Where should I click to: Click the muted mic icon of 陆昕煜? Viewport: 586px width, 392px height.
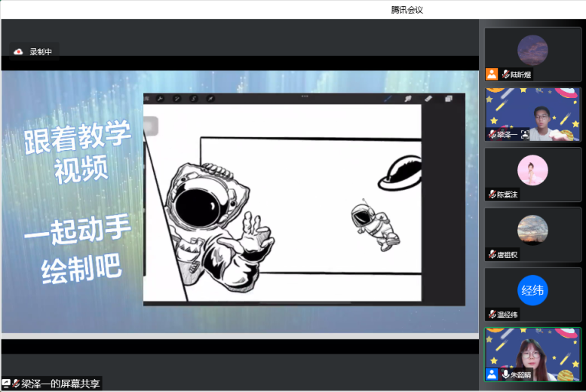pos(505,74)
